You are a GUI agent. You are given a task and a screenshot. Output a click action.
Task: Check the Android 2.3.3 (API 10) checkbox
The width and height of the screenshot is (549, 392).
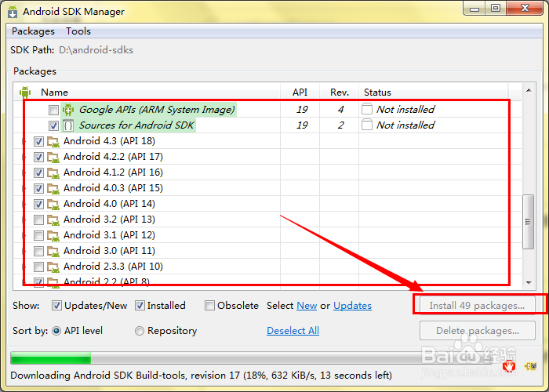point(38,267)
